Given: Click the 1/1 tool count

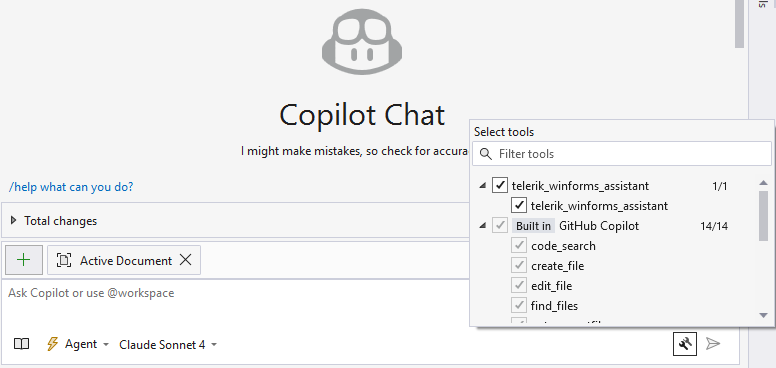Looking at the screenshot, I should (x=720, y=186).
